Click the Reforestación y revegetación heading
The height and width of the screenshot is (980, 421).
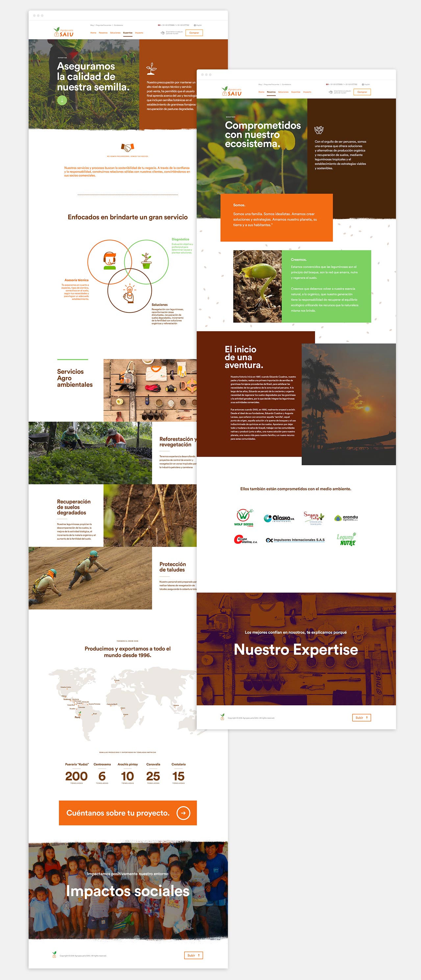pyautogui.click(x=178, y=442)
